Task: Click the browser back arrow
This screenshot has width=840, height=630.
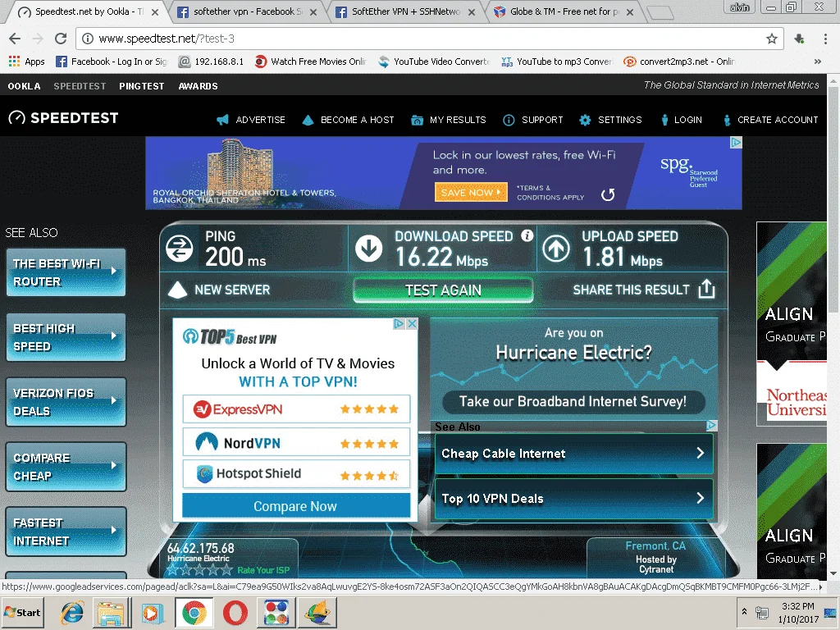Action: click(15, 39)
